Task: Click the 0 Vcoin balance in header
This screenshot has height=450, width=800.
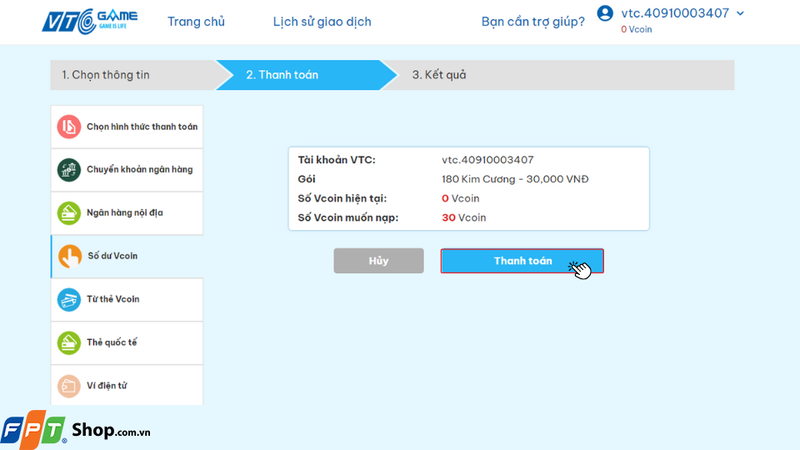Action: pos(636,30)
